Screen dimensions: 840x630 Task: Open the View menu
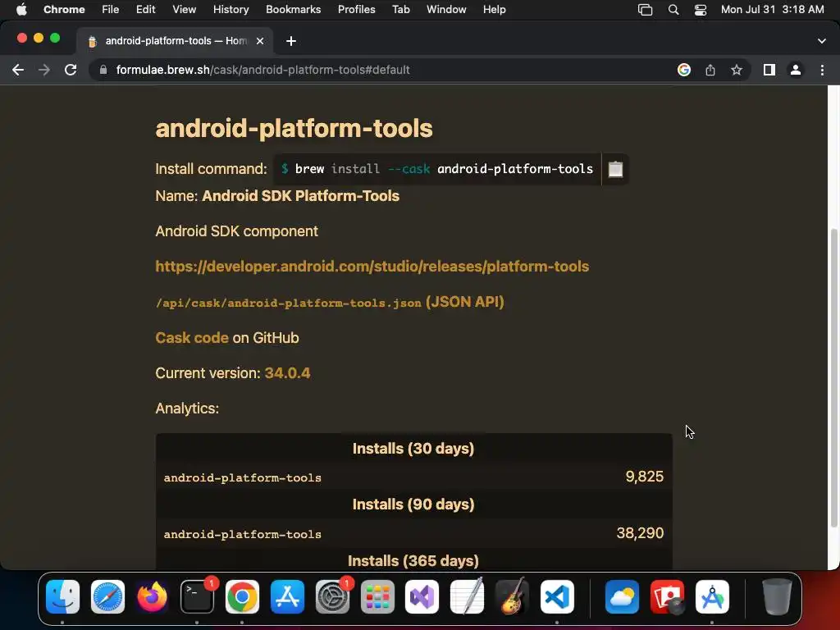tap(184, 10)
